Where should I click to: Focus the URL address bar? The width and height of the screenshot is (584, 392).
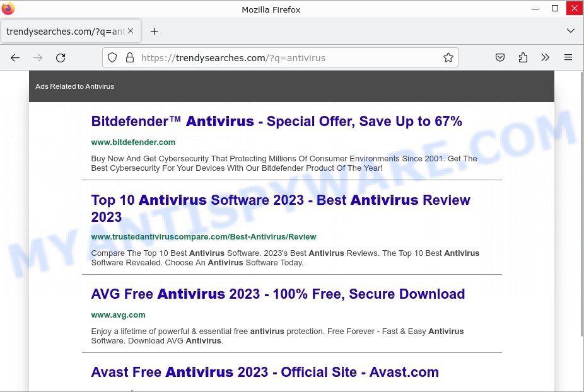click(280, 58)
